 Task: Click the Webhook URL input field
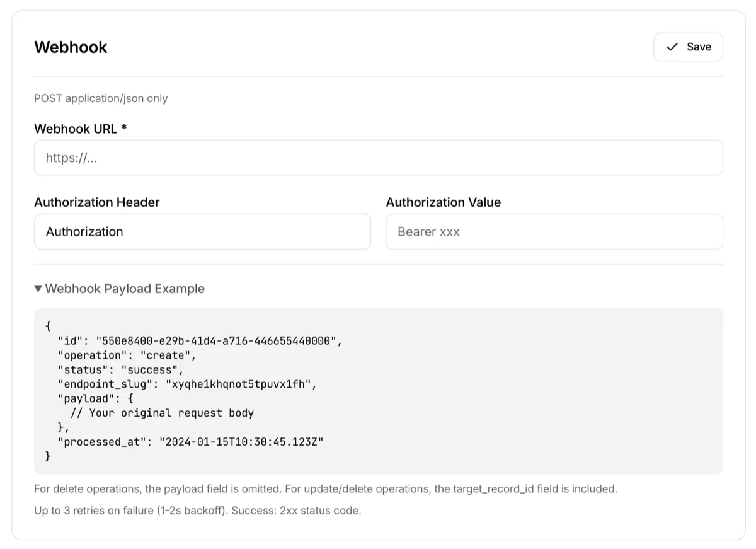pyautogui.click(x=378, y=158)
